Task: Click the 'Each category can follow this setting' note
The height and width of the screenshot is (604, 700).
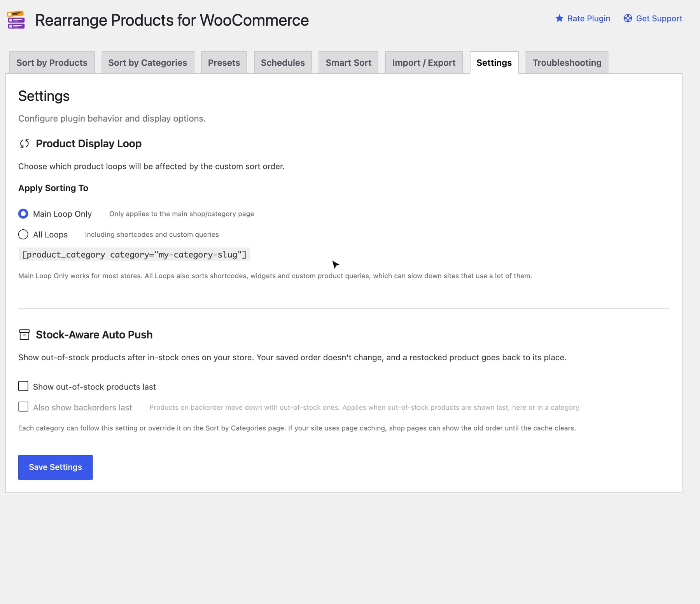Action: pos(297,428)
